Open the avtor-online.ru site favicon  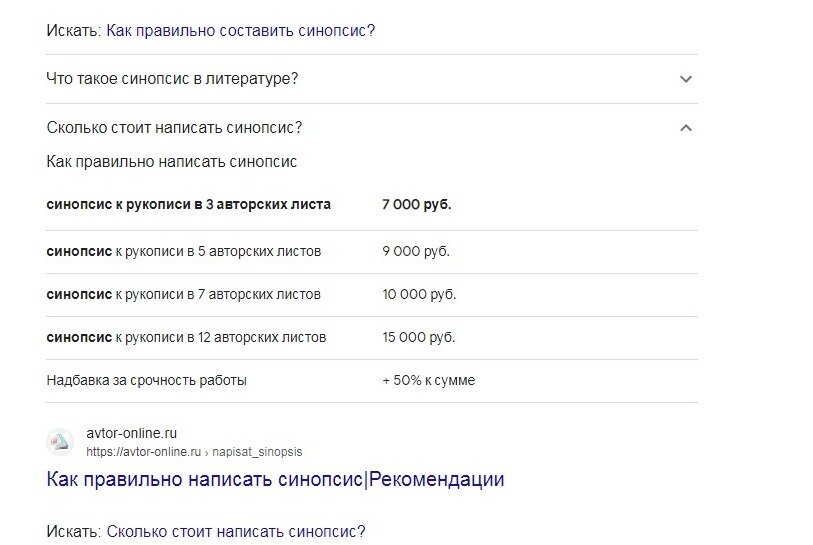coord(60,442)
